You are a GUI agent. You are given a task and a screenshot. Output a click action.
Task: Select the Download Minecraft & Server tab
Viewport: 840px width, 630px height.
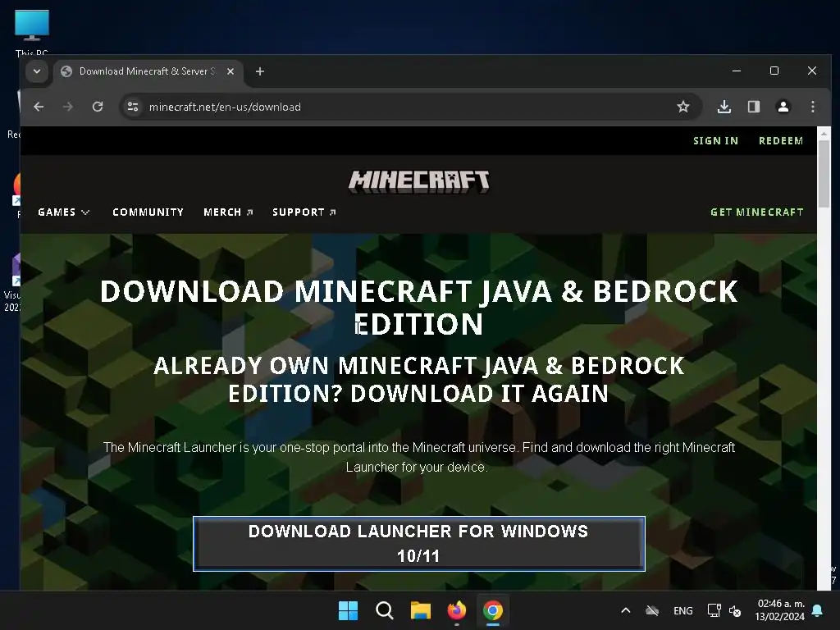coord(148,71)
